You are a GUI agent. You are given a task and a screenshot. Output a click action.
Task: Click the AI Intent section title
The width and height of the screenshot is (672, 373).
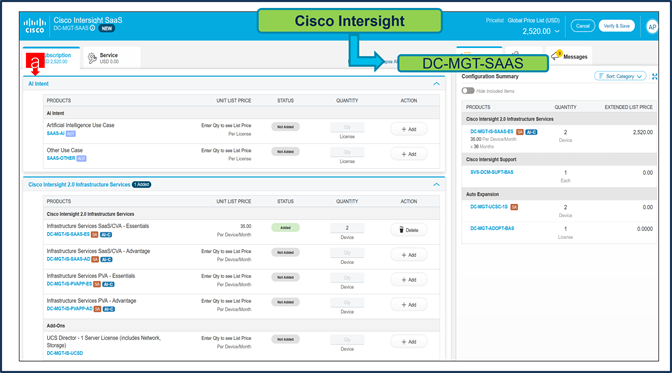38,84
